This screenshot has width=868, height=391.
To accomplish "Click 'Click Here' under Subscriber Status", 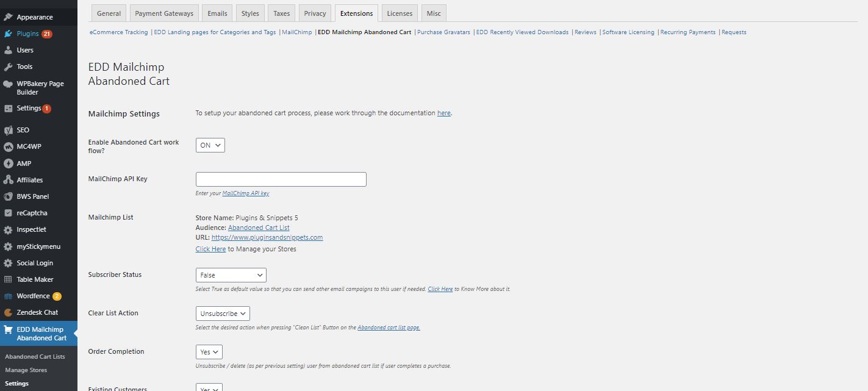I will coord(440,289).
